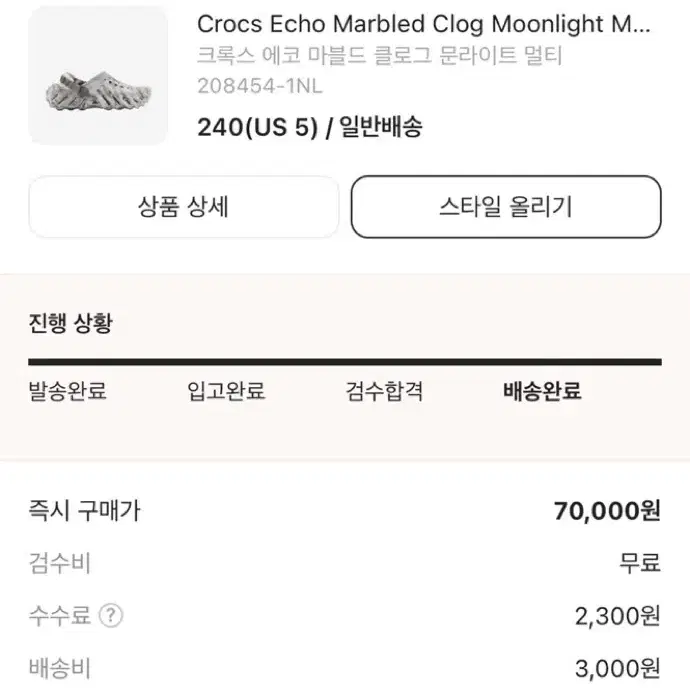Viewport: 690px width, 690px height.
Task: Click the Korean product name text
Action: [x=379, y=55]
